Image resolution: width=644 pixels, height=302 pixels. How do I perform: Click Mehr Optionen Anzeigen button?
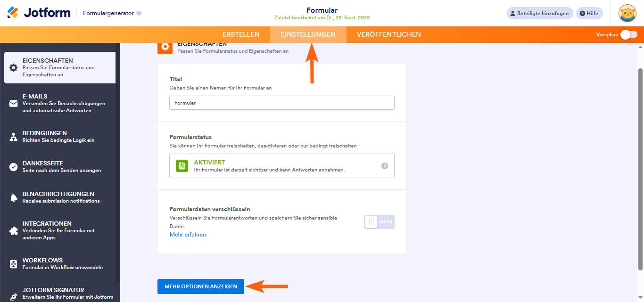pyautogui.click(x=201, y=286)
